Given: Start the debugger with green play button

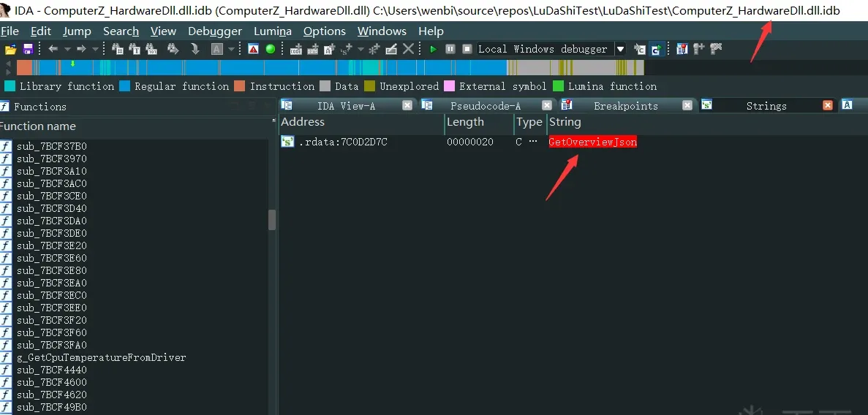Looking at the screenshot, I should coord(434,49).
